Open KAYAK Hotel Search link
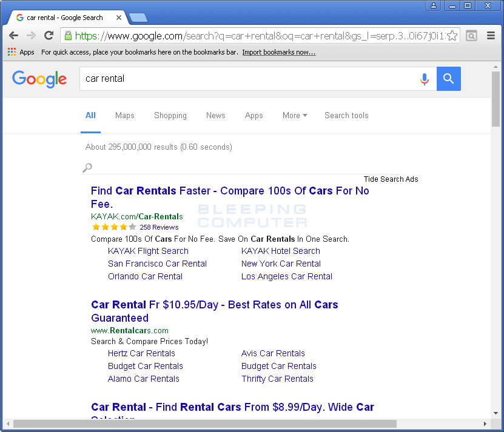Viewport: 504px width, 432px height. point(281,251)
